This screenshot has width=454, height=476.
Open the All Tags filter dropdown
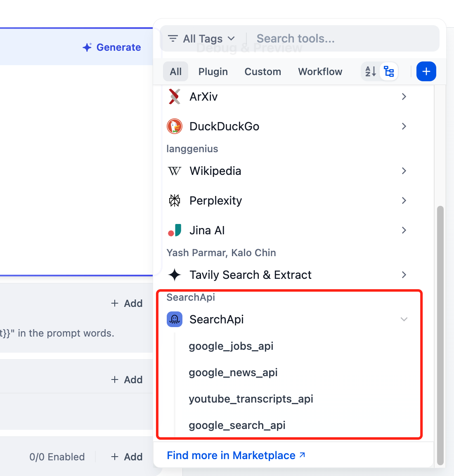[x=202, y=39]
